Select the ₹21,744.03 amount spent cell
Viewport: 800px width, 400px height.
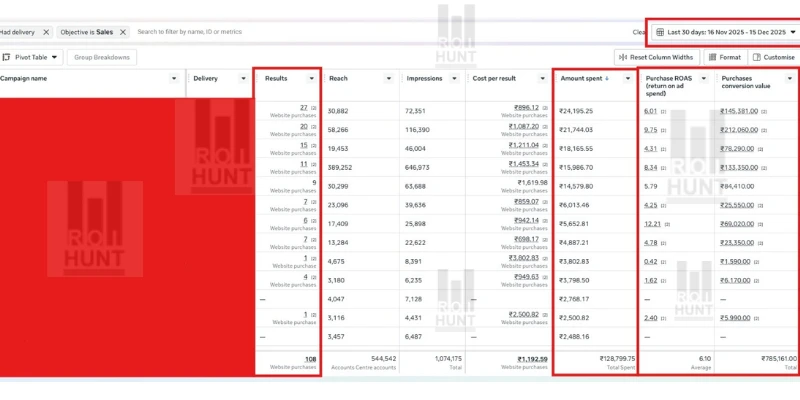coord(576,130)
